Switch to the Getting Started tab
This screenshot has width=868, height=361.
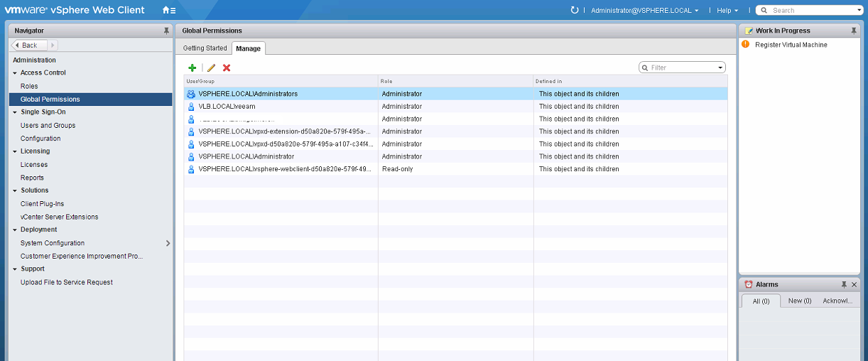coord(205,48)
